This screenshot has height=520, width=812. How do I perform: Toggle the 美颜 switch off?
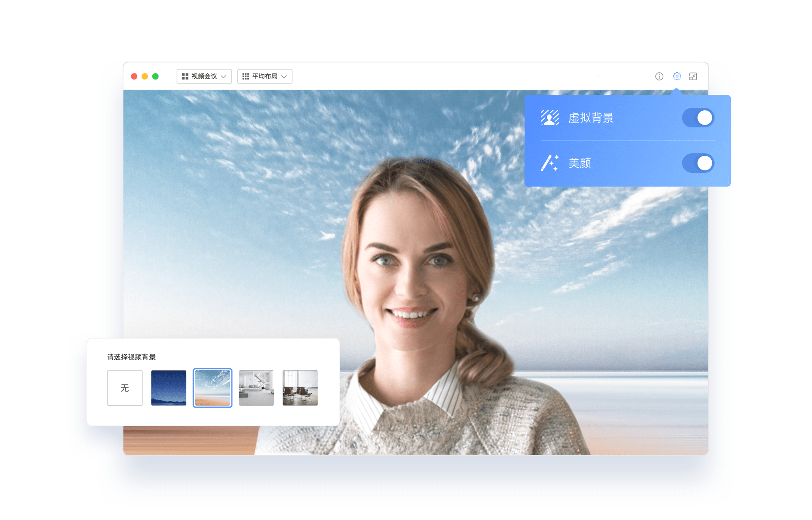[x=698, y=163]
